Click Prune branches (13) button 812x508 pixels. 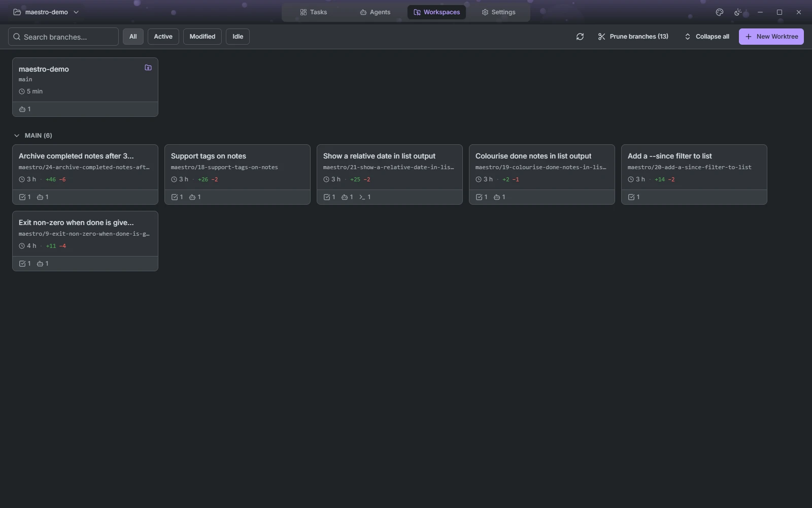click(633, 37)
